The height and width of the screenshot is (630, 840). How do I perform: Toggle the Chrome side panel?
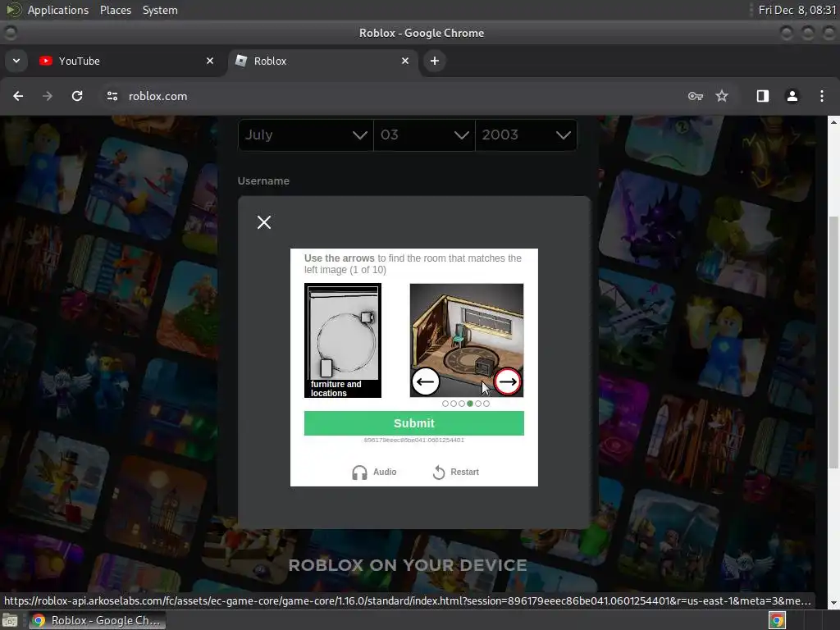(x=762, y=96)
